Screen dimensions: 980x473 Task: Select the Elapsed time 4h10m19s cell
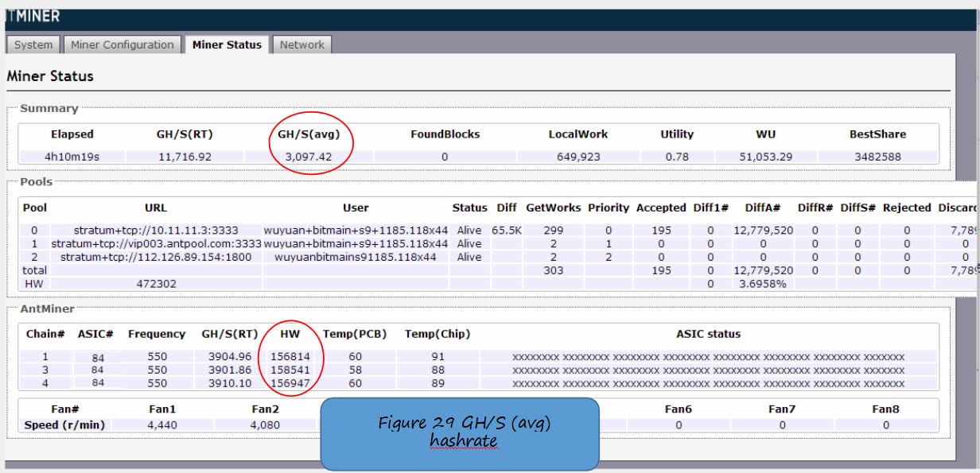point(72,157)
